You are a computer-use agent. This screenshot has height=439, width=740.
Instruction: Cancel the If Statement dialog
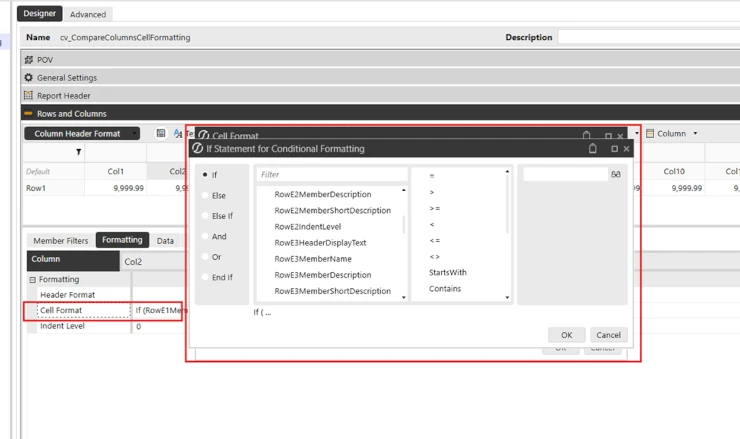click(608, 335)
